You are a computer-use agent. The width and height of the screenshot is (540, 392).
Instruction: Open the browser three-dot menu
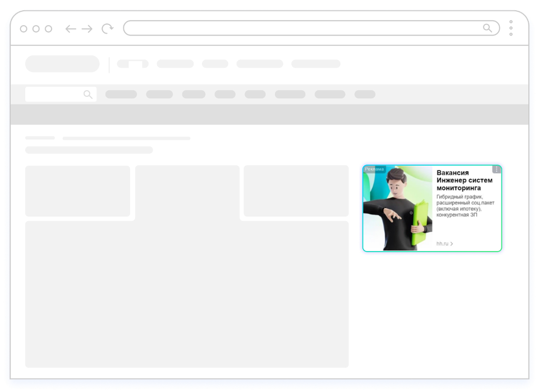pos(511,28)
